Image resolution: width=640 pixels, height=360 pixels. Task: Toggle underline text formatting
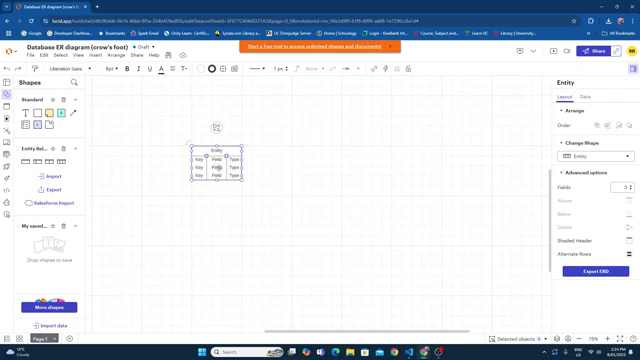point(150,69)
